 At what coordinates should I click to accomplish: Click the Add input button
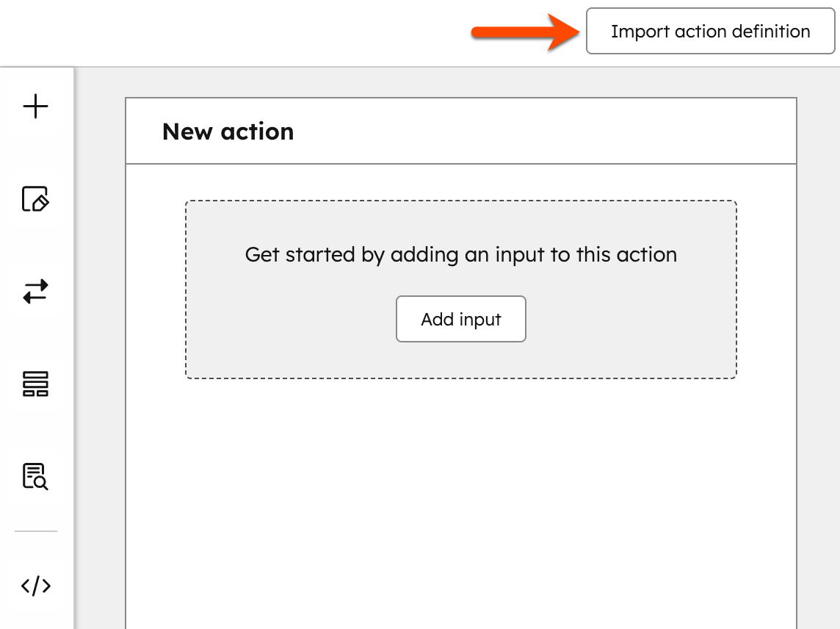[x=461, y=319]
